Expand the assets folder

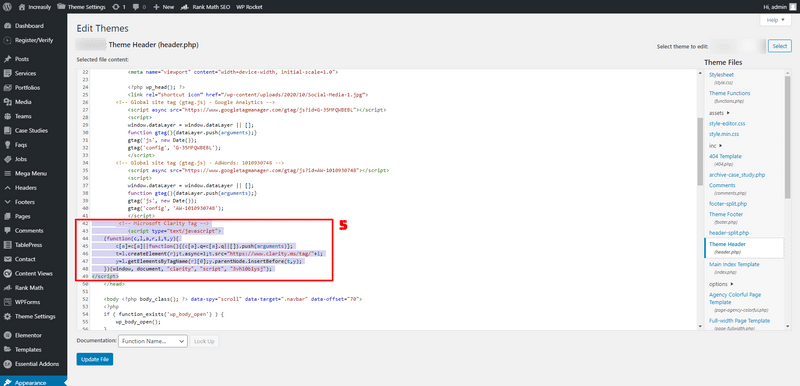click(x=719, y=113)
